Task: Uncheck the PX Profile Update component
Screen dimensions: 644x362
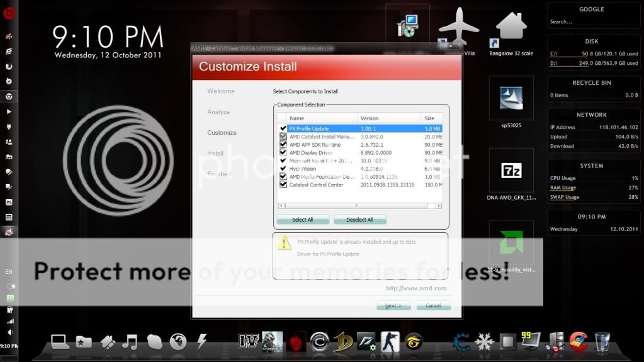Action: pyautogui.click(x=283, y=128)
